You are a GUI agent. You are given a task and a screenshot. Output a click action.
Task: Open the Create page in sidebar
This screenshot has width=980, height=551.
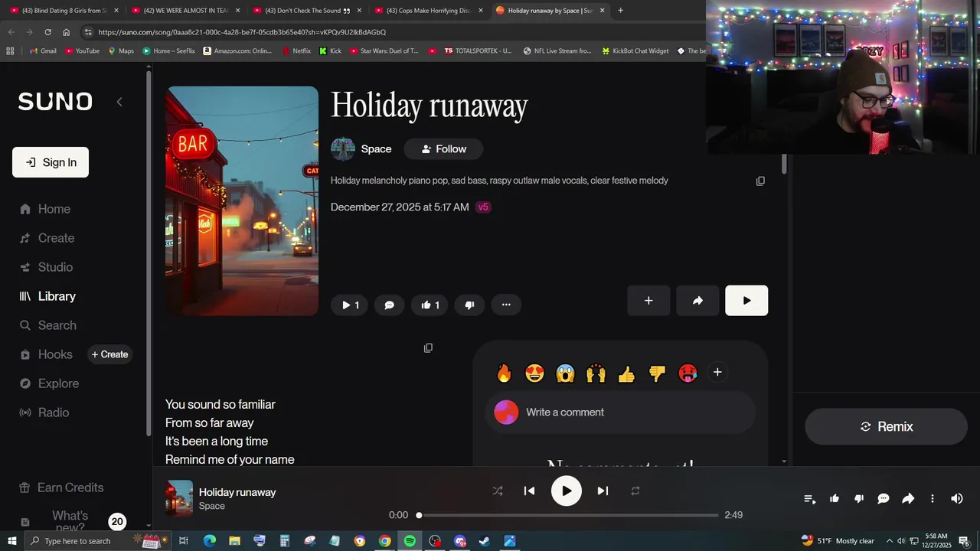[x=47, y=238]
